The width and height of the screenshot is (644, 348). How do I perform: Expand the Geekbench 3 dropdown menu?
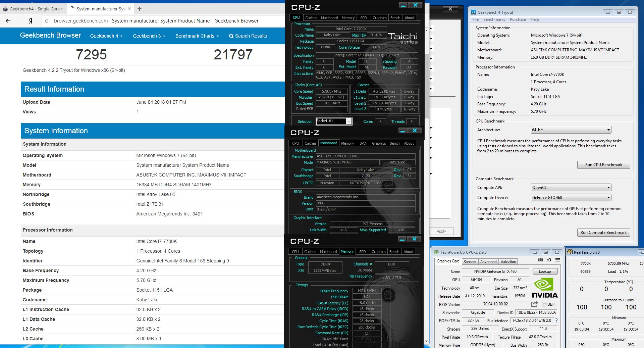(x=149, y=36)
